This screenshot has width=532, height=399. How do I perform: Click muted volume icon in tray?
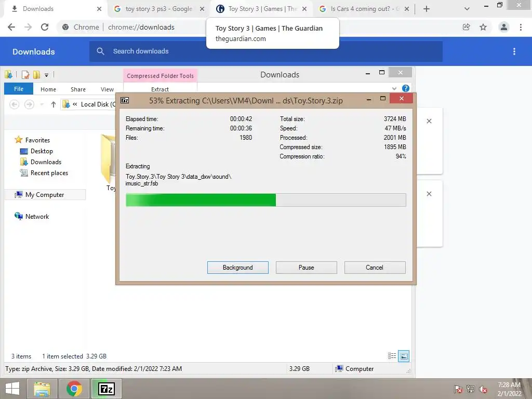click(484, 389)
